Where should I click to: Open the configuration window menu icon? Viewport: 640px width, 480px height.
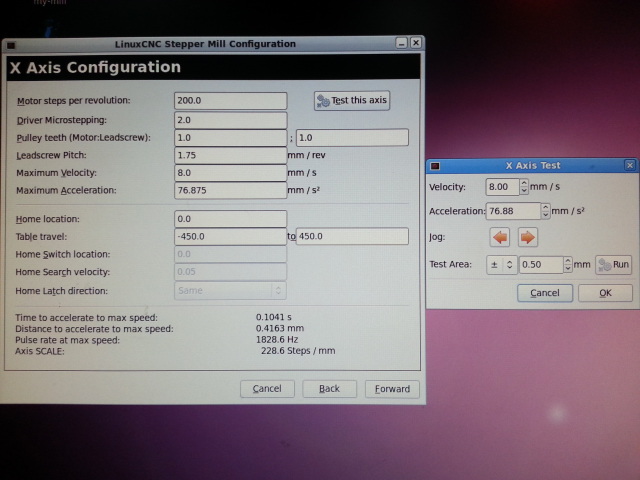point(11,45)
